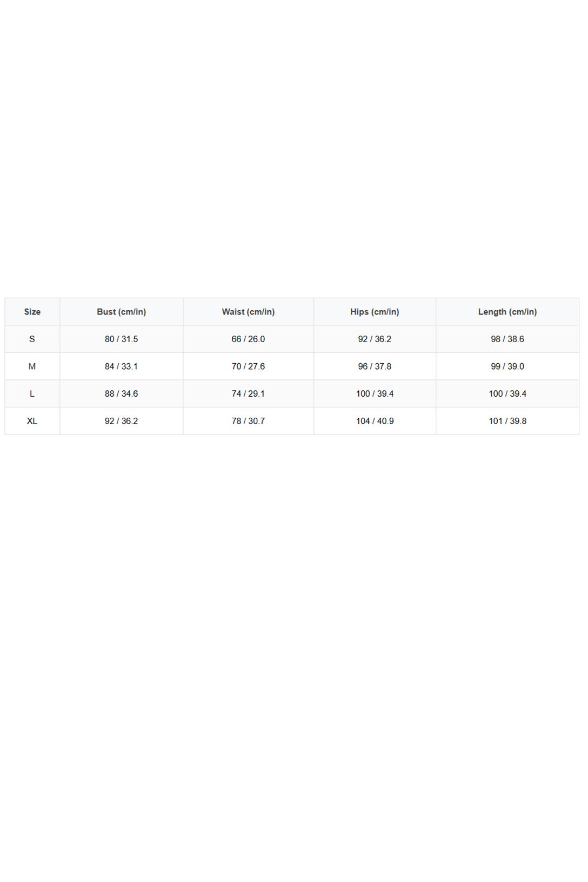Click waist value 66 / 26.0

(x=249, y=339)
